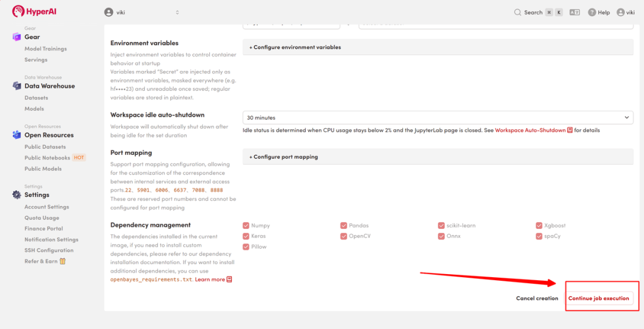The height and width of the screenshot is (329, 644).
Task: Click the ⌘ shortcut key badge
Action: [549, 13]
